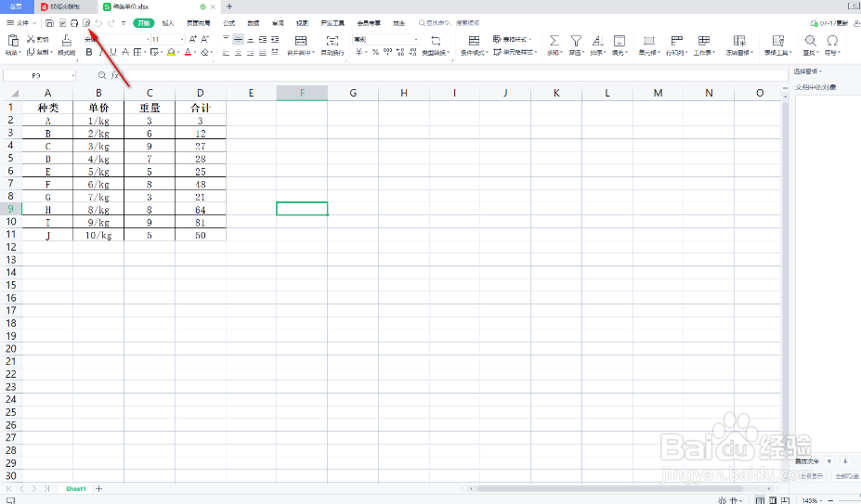Switch to the Insert ribbon tab
Image resolution: width=861 pixels, height=504 pixels.
tap(168, 23)
